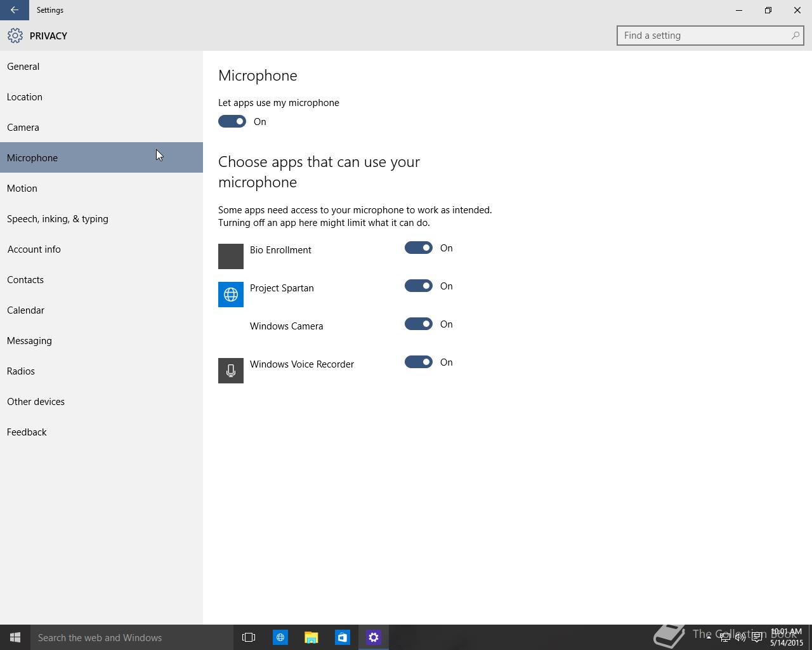Select the Microphone section

[101, 157]
